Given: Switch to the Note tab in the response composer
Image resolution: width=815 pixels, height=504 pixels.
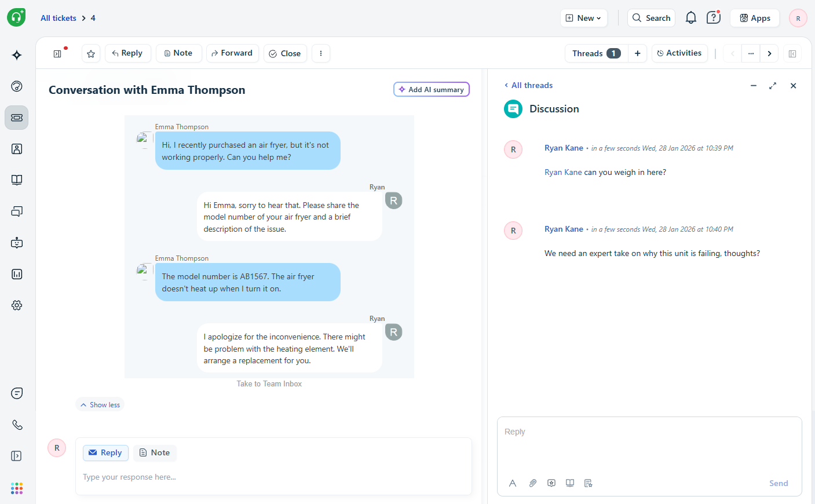Looking at the screenshot, I should 155,452.
